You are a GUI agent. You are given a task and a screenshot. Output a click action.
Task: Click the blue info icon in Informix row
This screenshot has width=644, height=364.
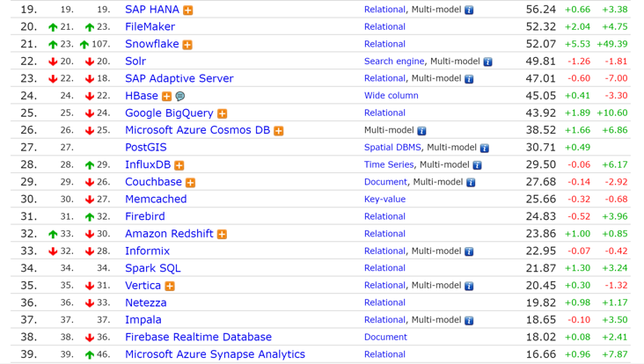[x=469, y=251]
